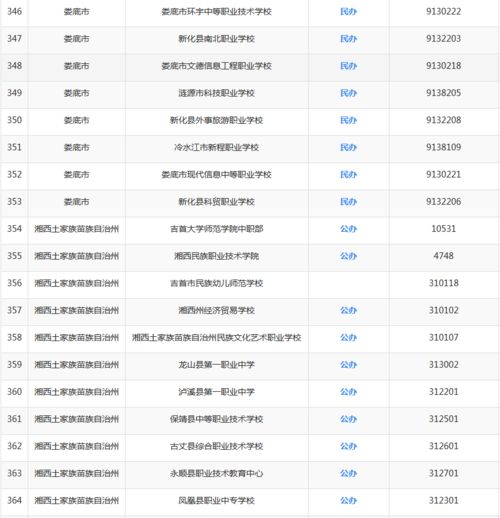This screenshot has width=500, height=518.
Task: Click the 公办 link for 吉首大学师范学院中职部
Action: click(348, 229)
